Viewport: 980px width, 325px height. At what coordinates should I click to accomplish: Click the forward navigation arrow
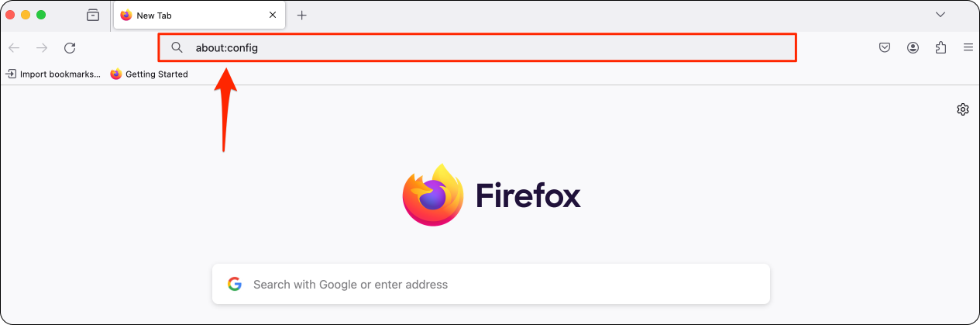coord(42,48)
